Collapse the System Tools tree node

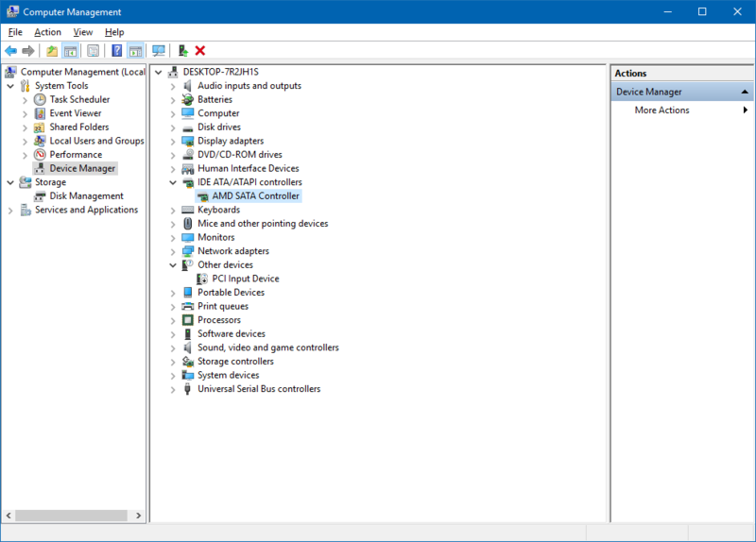(x=10, y=86)
